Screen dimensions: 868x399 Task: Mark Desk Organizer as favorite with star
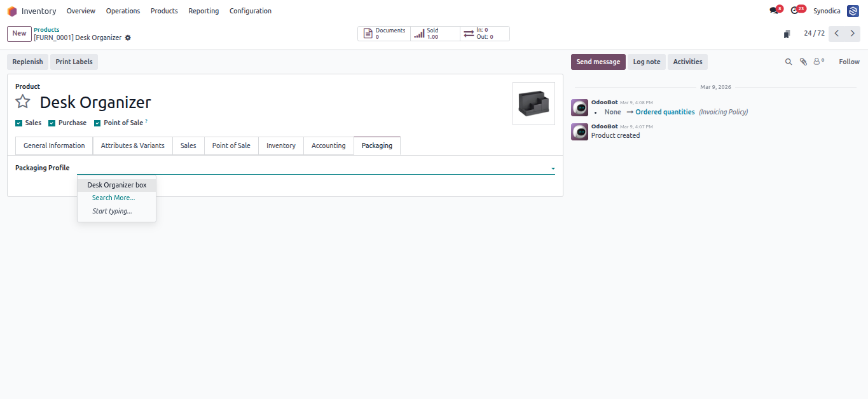[x=23, y=102]
